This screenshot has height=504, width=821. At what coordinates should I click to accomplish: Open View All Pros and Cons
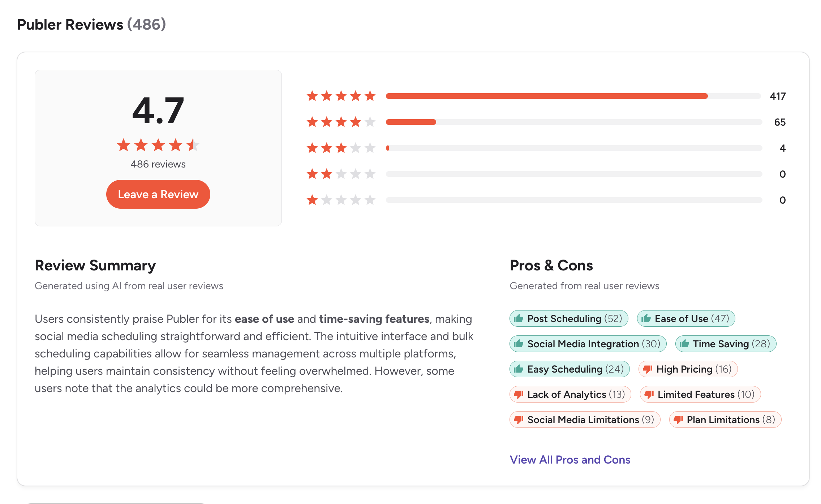pyautogui.click(x=570, y=460)
